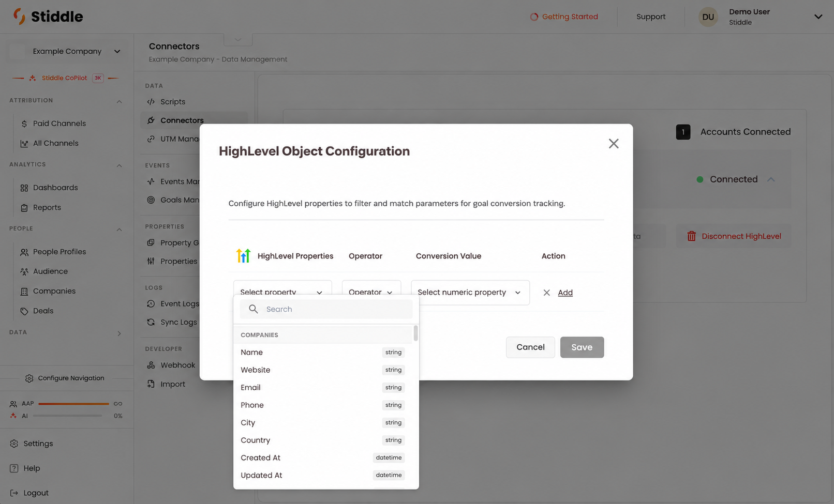
Task: Open the Select numeric property dropdown
Action: pos(470,293)
